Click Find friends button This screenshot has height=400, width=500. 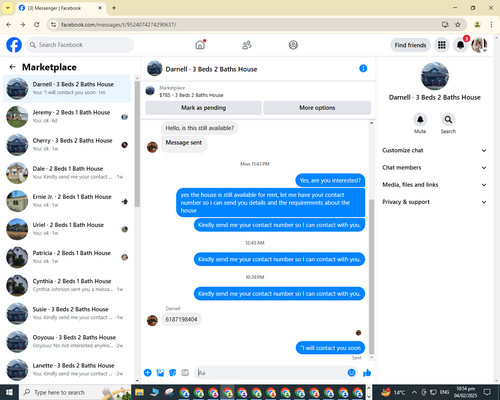click(x=410, y=45)
